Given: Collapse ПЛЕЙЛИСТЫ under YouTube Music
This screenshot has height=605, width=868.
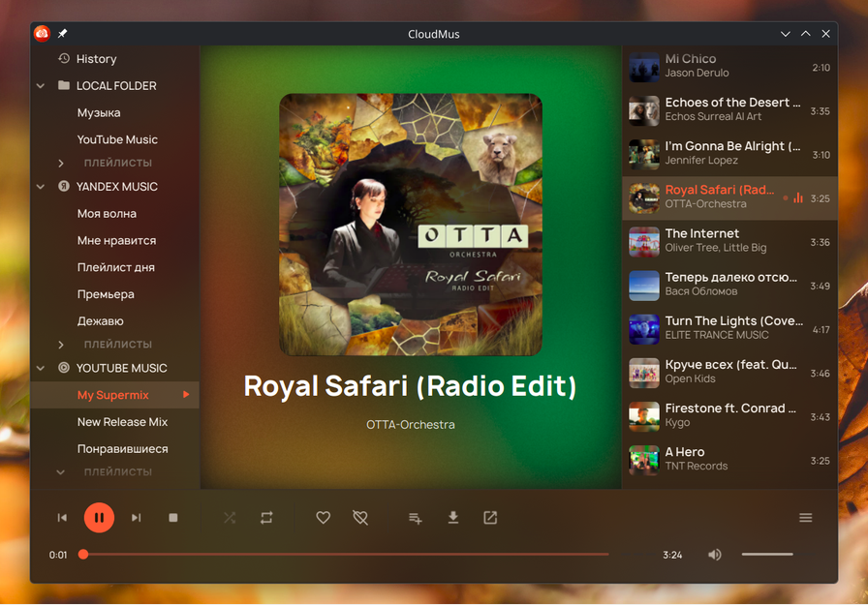Looking at the screenshot, I should pyautogui.click(x=61, y=472).
